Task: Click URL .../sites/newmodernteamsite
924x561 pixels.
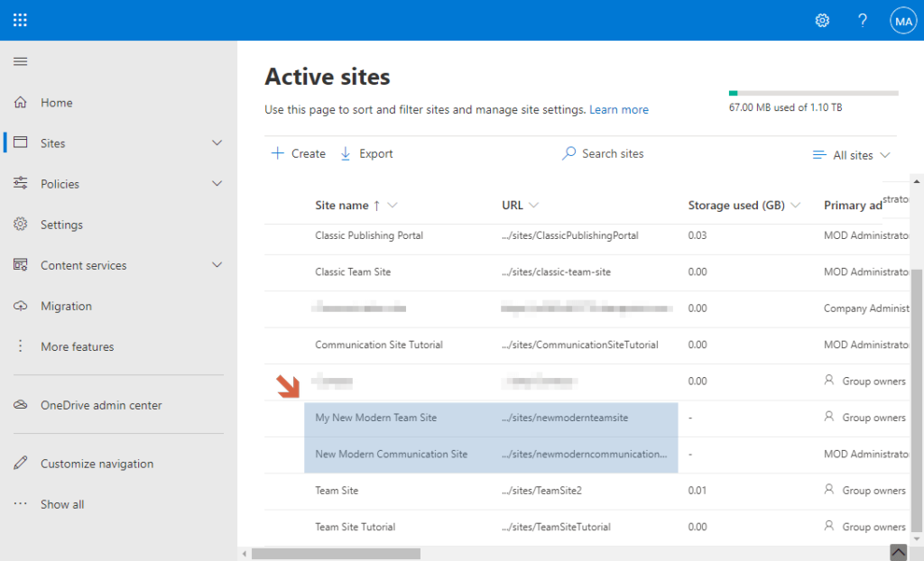Action: [565, 418]
